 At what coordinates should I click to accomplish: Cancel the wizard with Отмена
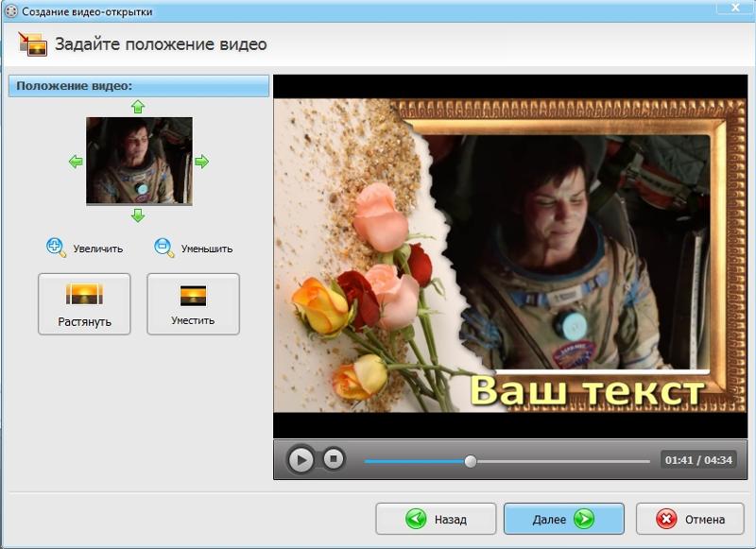(x=690, y=519)
